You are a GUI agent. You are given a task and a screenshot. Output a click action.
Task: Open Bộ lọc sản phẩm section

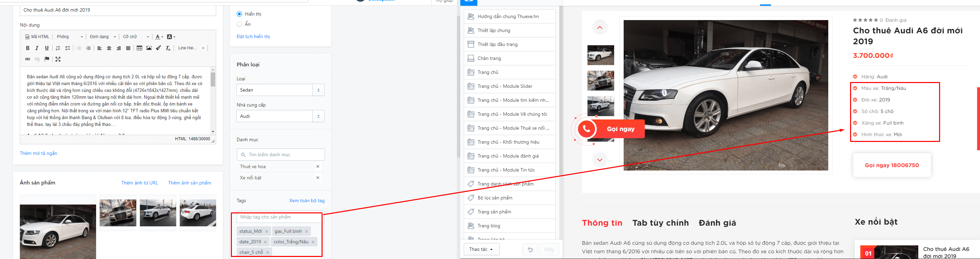(x=509, y=198)
